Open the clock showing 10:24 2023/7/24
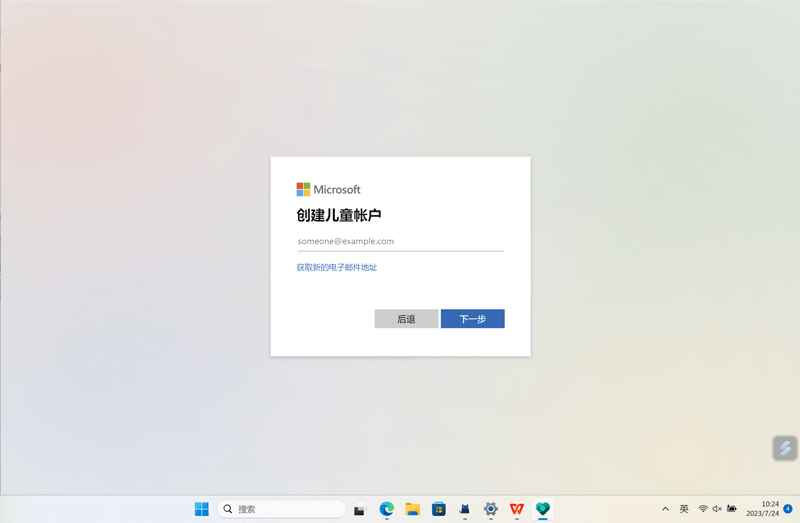Screen dimensions: 800x523 click(763, 509)
